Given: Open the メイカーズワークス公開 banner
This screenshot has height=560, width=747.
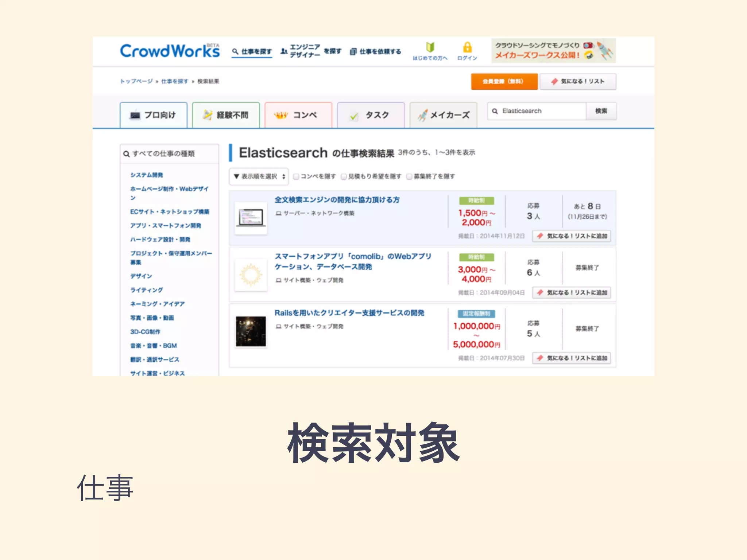Looking at the screenshot, I should click(553, 51).
